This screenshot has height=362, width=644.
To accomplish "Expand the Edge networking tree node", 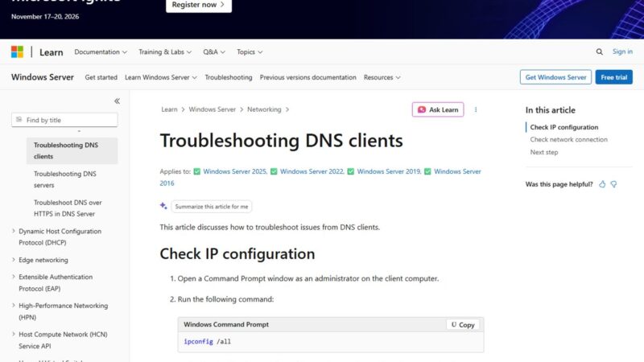I will pyautogui.click(x=14, y=260).
